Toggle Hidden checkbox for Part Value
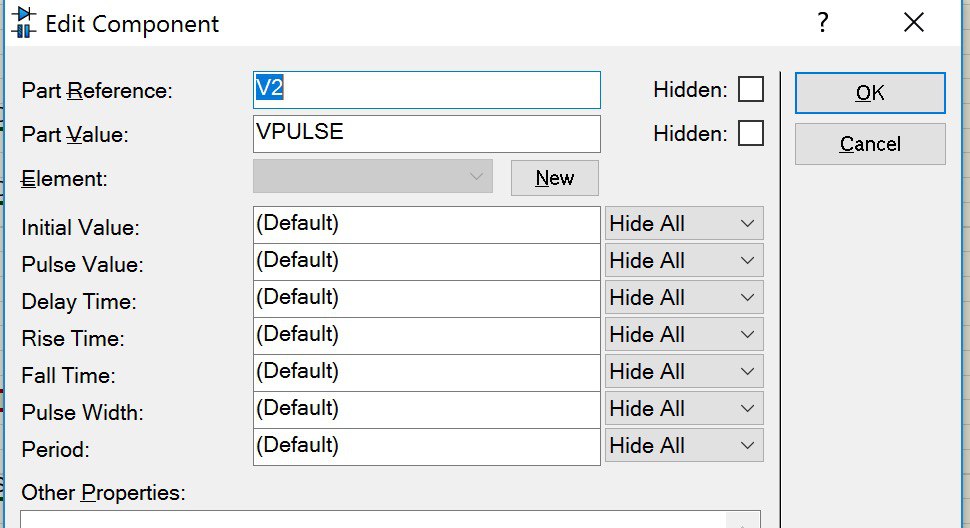The width and height of the screenshot is (970, 528). pyautogui.click(x=750, y=133)
